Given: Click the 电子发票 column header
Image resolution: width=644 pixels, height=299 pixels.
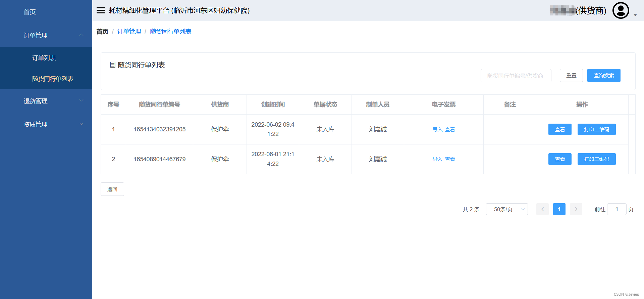Looking at the screenshot, I should tap(444, 104).
